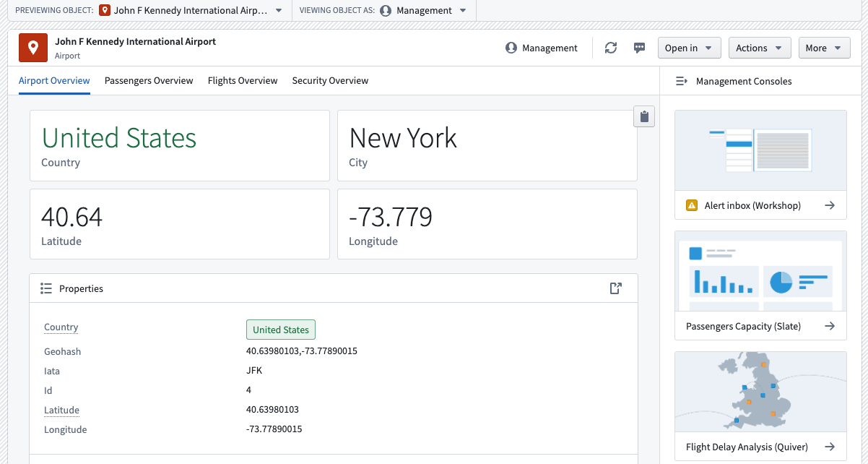
Task: Click the Id value 4
Action: tap(249, 390)
